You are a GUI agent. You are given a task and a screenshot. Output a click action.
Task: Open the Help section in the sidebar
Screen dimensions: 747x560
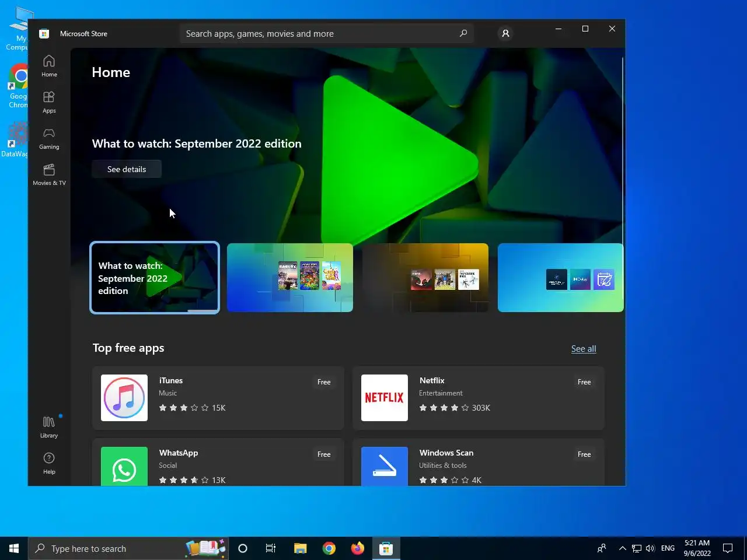(x=49, y=463)
